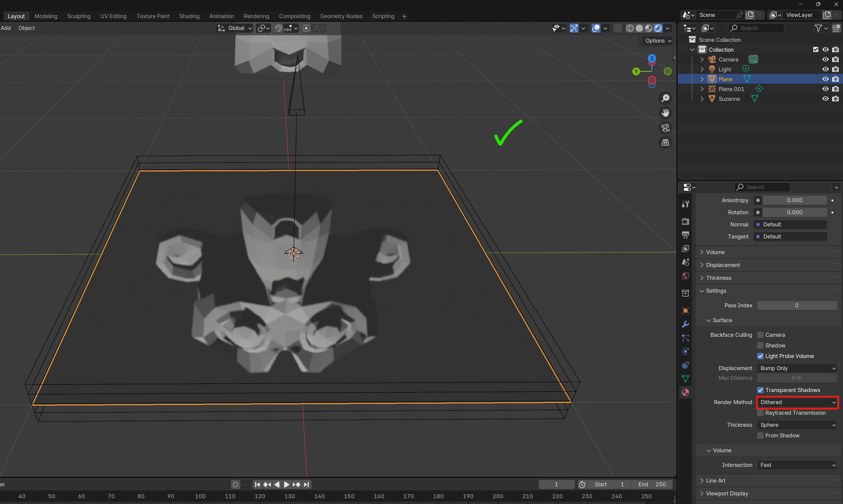The width and height of the screenshot is (843, 504).
Task: Expand the Plane.001 outliner item
Action: (702, 89)
